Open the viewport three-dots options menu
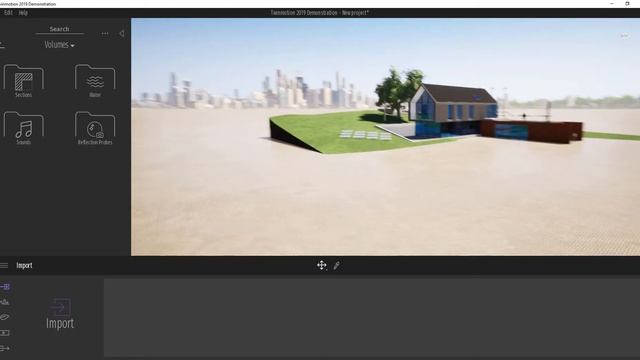Image resolution: width=640 pixels, height=360 pixels. 624,36
